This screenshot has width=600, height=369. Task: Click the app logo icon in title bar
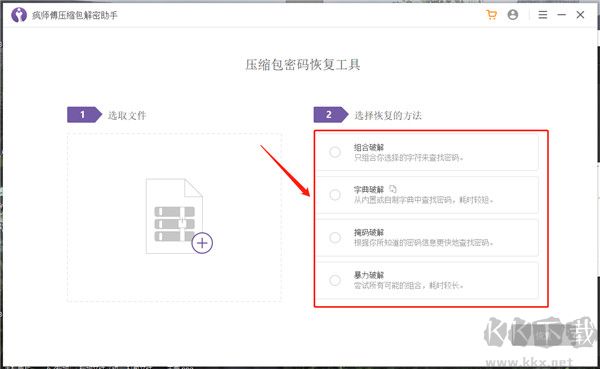click(19, 15)
